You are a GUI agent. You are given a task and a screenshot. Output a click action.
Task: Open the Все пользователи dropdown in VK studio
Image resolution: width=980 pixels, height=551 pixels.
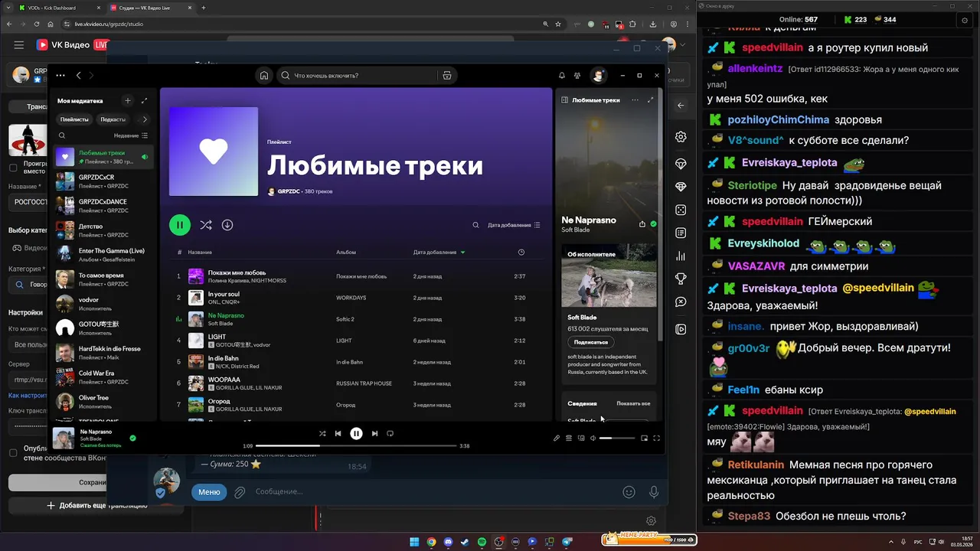pyautogui.click(x=28, y=345)
